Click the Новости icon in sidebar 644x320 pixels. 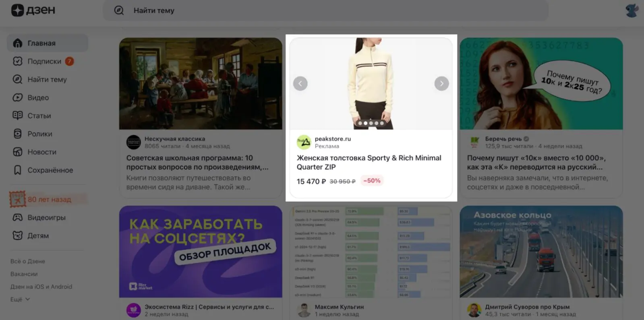[17, 152]
